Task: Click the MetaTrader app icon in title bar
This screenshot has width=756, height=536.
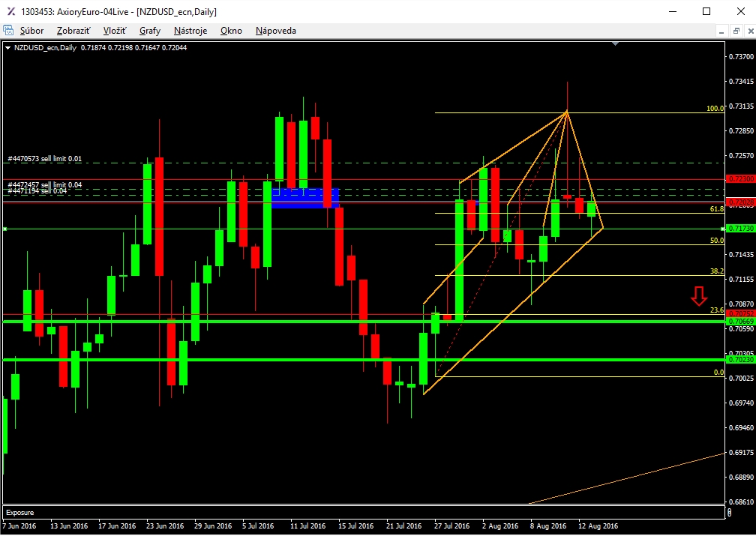Action: (10, 11)
